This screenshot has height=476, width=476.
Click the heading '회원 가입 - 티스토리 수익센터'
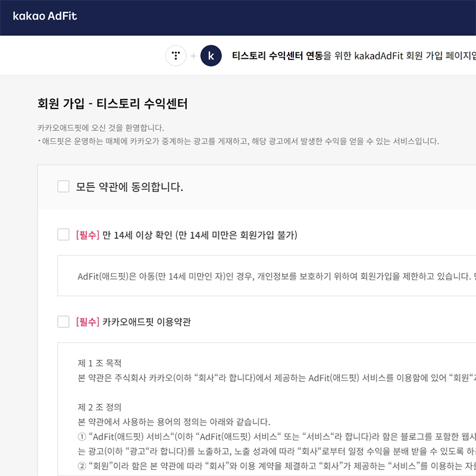coord(112,104)
